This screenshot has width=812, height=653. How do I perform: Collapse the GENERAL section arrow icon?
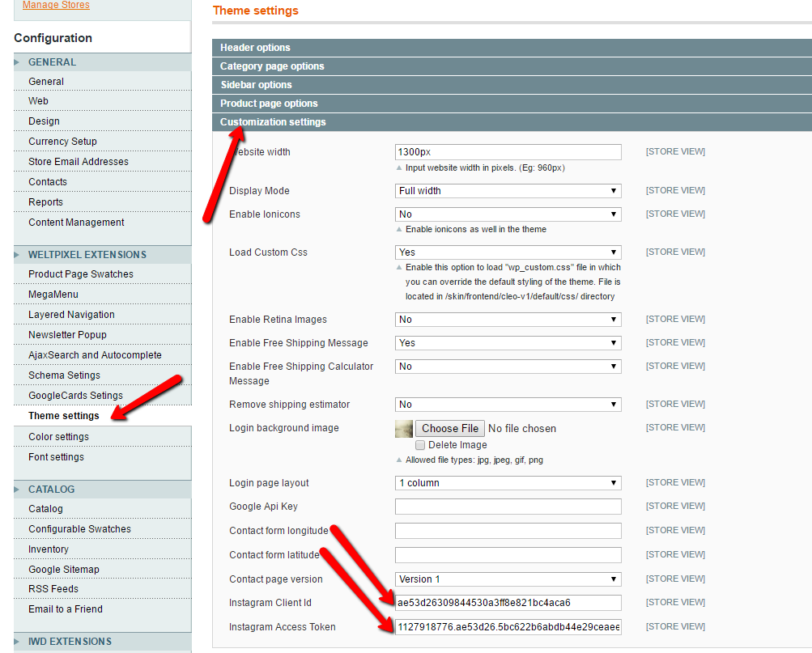click(x=17, y=62)
